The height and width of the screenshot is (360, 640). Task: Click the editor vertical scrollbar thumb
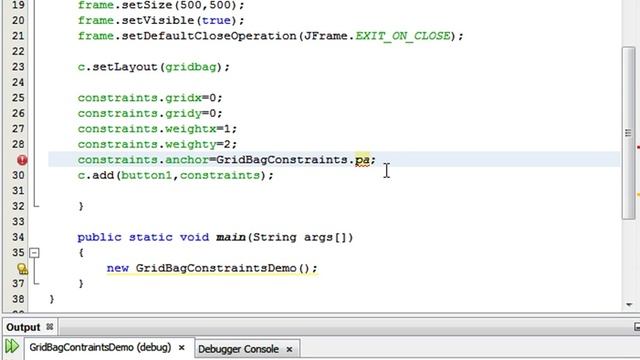pos(629,133)
